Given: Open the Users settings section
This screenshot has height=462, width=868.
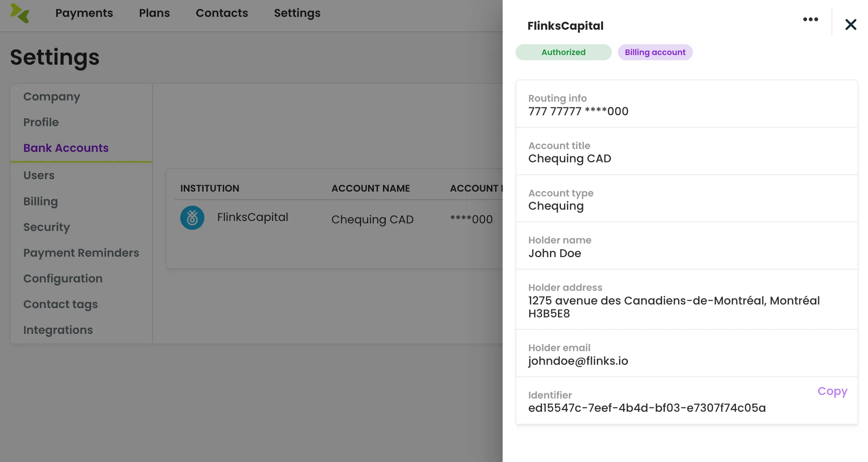Looking at the screenshot, I should (39, 175).
